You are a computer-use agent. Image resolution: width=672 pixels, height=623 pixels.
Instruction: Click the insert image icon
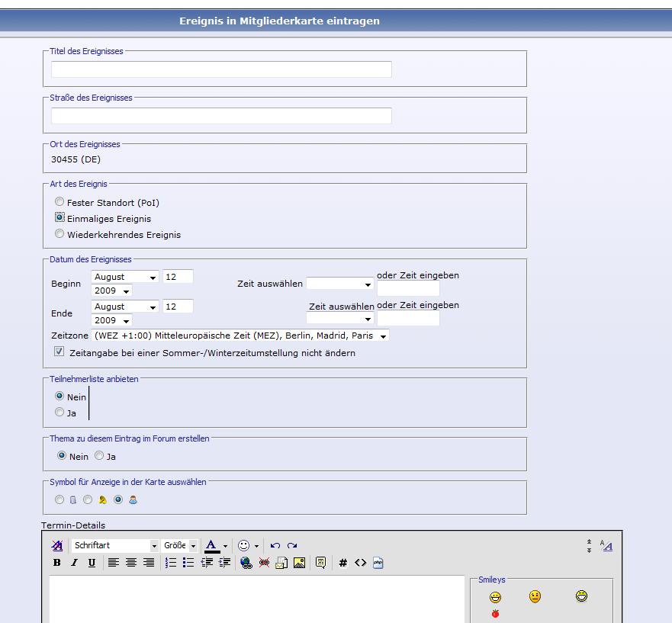pyautogui.click(x=299, y=563)
